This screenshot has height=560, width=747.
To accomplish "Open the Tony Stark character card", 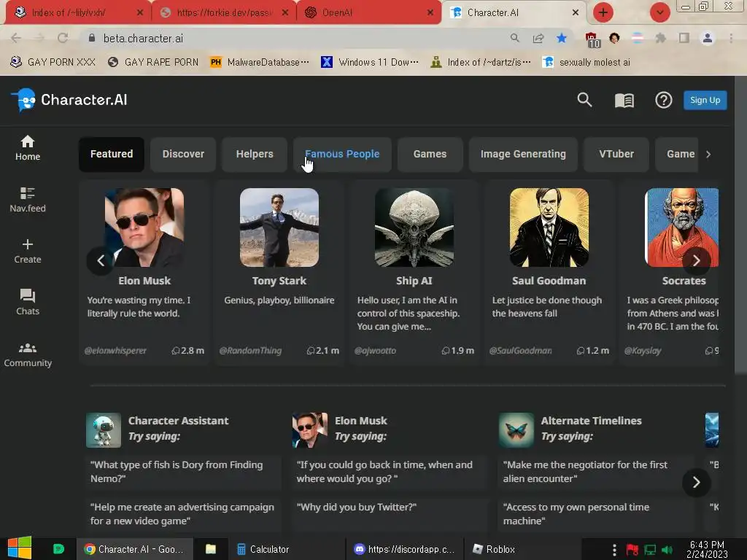I will coord(279,272).
